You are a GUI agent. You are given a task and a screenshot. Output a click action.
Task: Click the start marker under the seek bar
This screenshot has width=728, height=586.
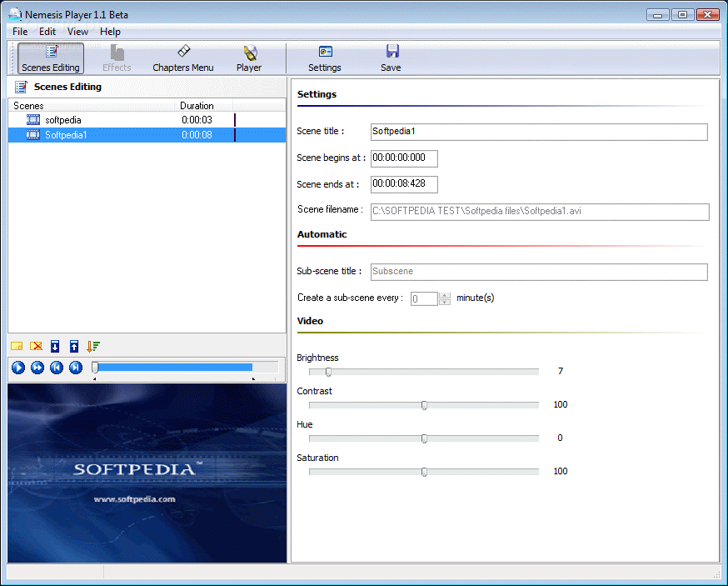coord(95,379)
